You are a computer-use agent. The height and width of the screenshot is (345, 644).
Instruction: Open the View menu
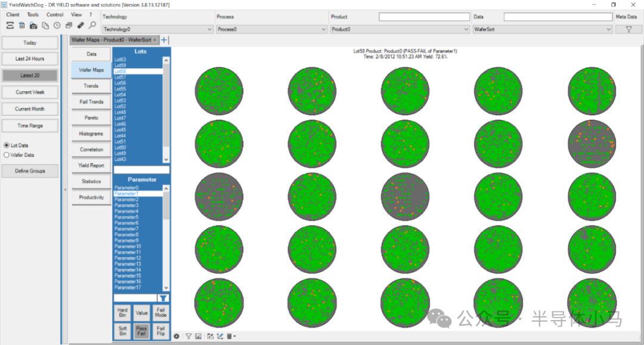76,14
